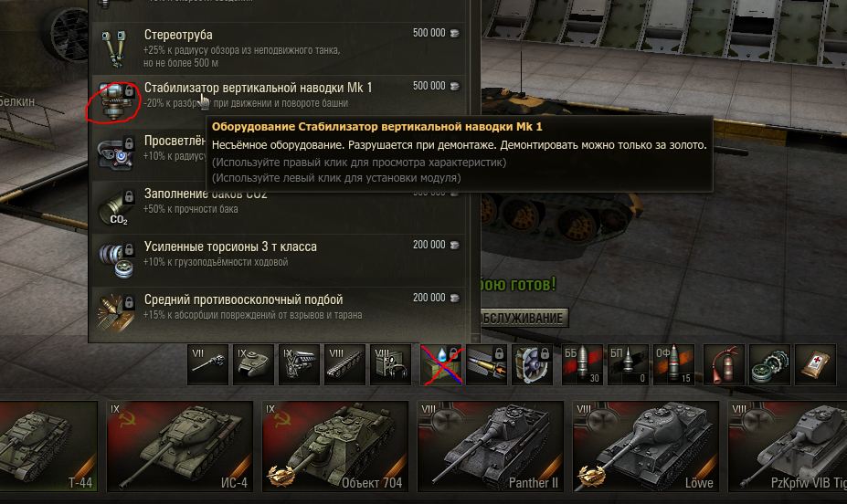Select the ОФ high-explosive shell slot
The width and height of the screenshot is (847, 504).
pyautogui.click(x=673, y=365)
